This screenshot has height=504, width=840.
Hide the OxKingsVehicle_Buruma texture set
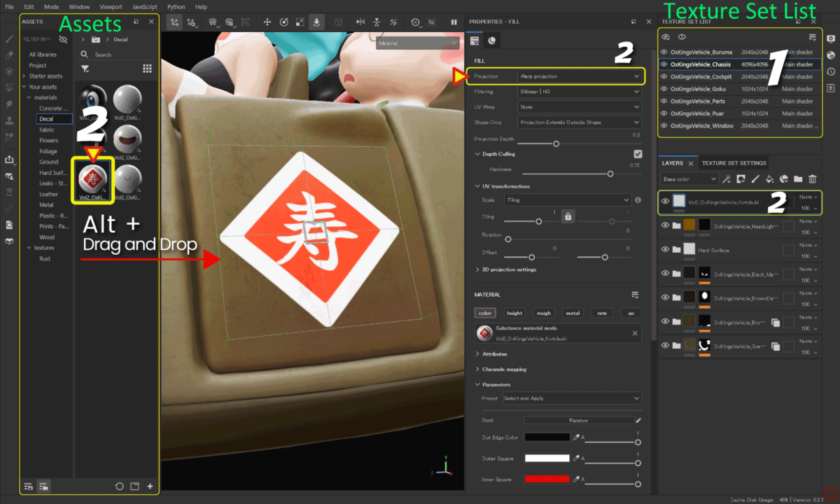664,52
